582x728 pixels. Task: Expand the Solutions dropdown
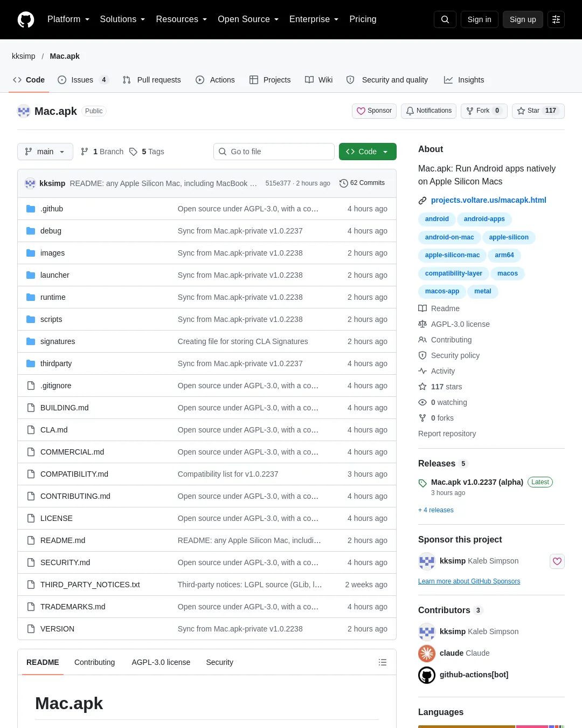tap(122, 19)
